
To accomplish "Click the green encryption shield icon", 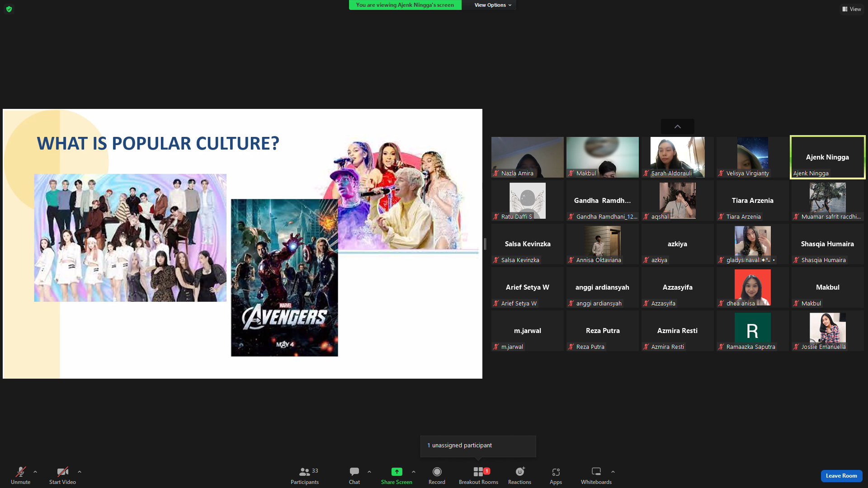I will [x=9, y=9].
